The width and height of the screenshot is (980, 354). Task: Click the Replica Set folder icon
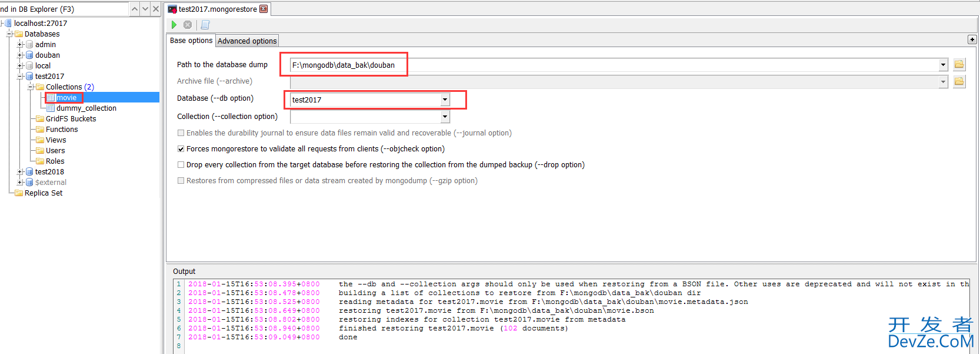point(19,193)
